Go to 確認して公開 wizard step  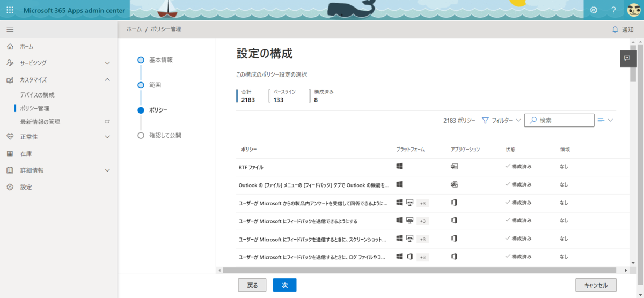(x=159, y=135)
